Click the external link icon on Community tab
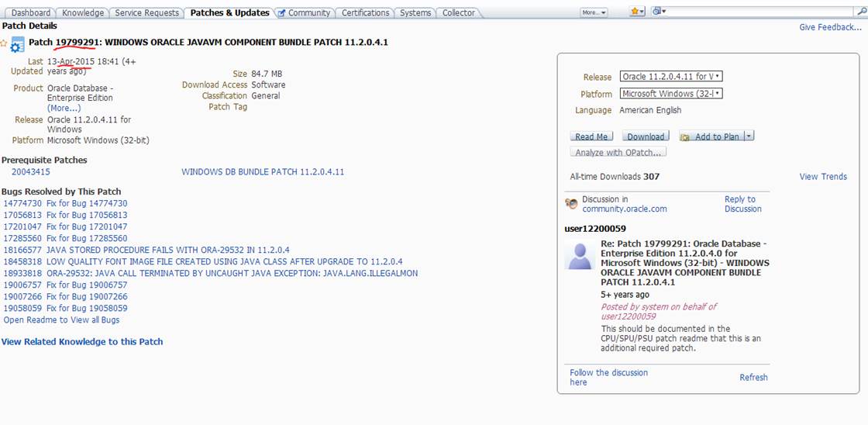 [282, 12]
